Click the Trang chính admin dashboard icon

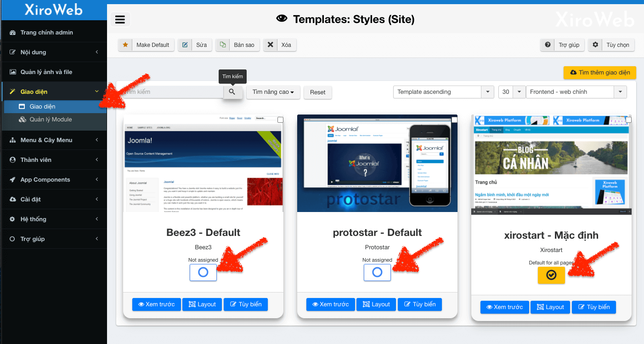pyautogui.click(x=13, y=33)
